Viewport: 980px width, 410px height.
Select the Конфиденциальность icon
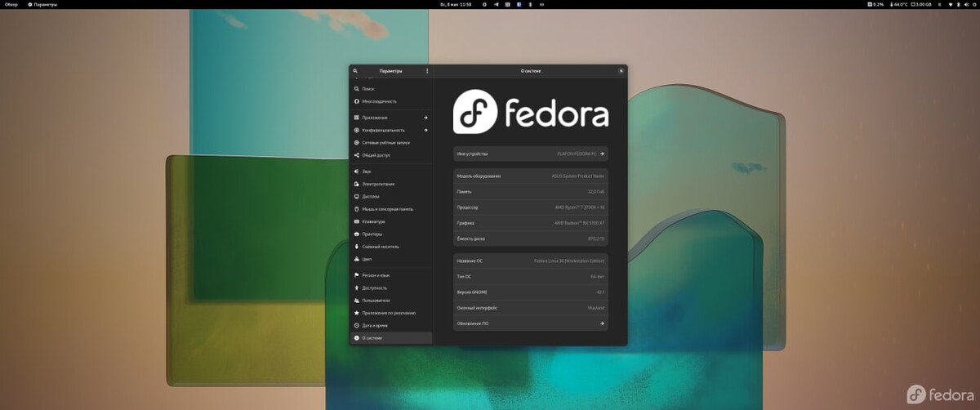point(356,130)
